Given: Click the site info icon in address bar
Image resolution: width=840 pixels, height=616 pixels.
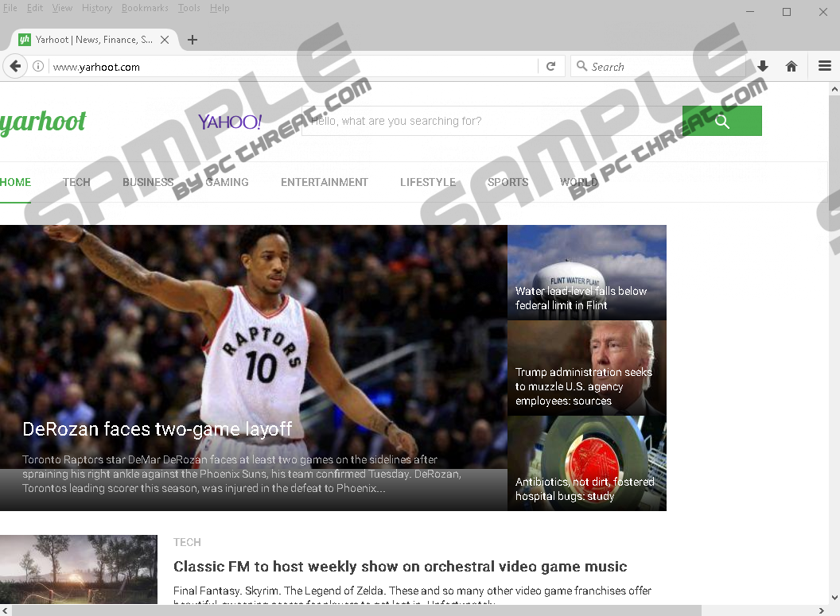Looking at the screenshot, I should click(38, 67).
